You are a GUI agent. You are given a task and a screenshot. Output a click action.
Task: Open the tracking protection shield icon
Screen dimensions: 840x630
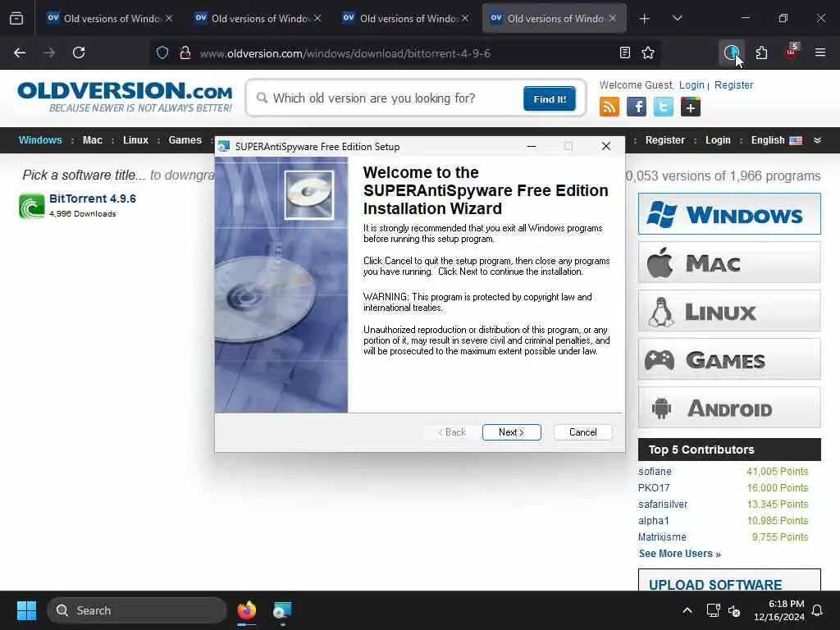click(x=162, y=52)
